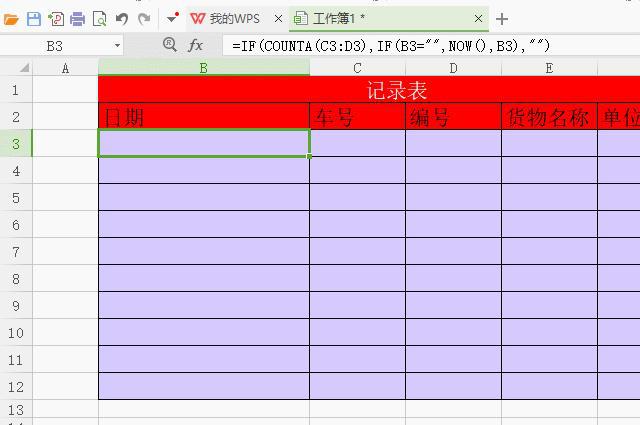Select row 2 header
This screenshot has height=425, width=640.
coord(16,117)
